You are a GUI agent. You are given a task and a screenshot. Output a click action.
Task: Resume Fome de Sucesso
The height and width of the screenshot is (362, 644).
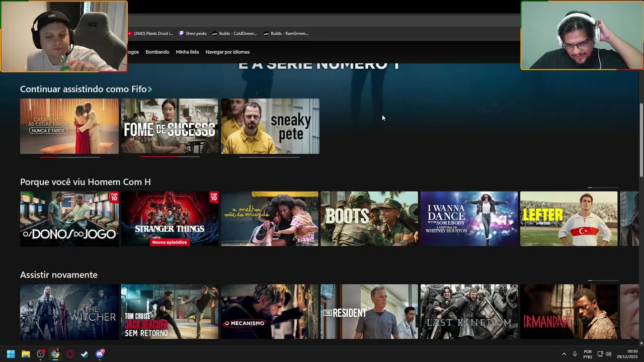coord(170,126)
